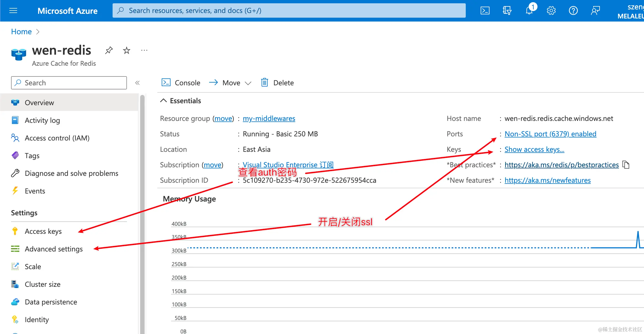Open the Cloud Shell icon in header
644x334 pixels.
(485, 11)
